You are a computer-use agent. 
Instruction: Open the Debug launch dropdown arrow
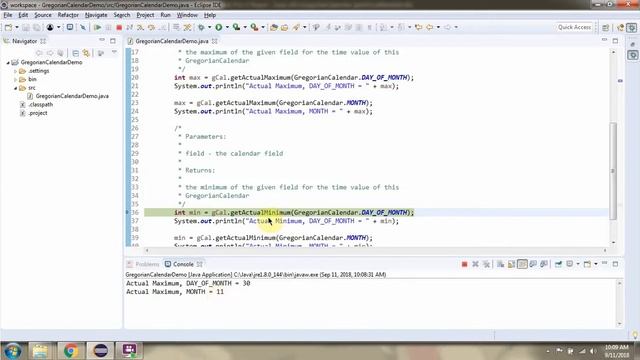point(209,27)
